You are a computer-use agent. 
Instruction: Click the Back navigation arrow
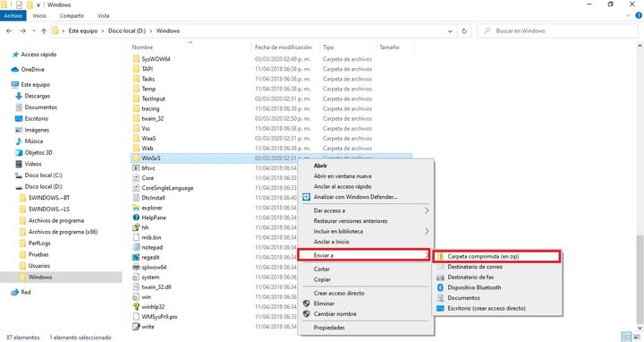(9, 30)
